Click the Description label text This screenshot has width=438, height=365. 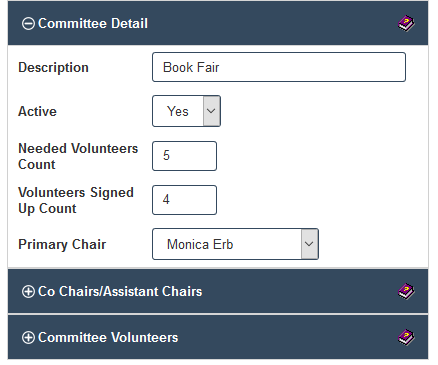pos(53,67)
